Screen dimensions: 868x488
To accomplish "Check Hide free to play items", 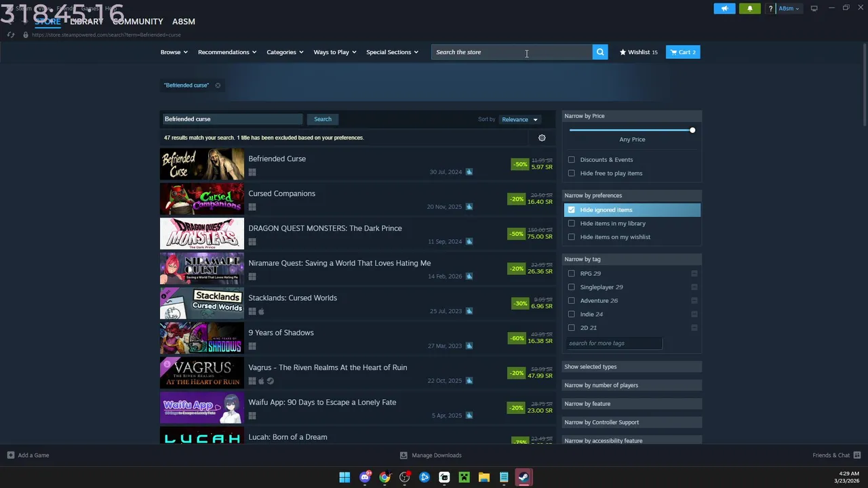I will (572, 174).
